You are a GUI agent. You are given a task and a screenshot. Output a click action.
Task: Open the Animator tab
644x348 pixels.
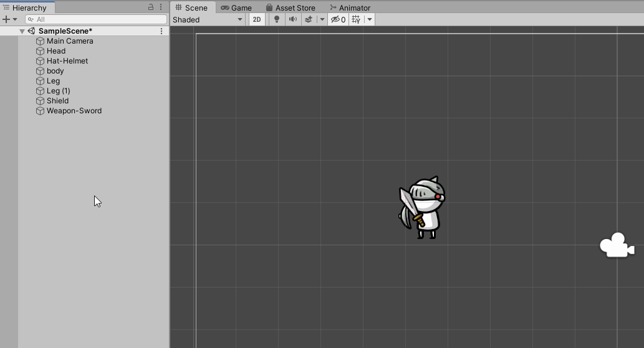(350, 7)
